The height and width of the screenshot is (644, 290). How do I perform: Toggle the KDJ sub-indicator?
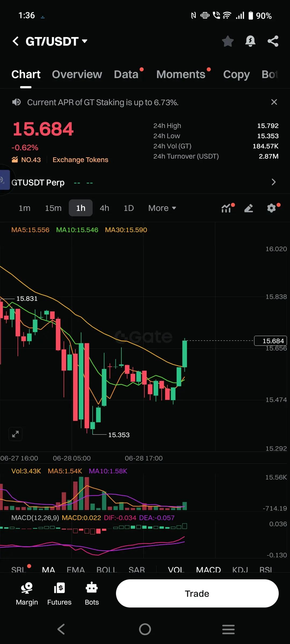[240, 569]
